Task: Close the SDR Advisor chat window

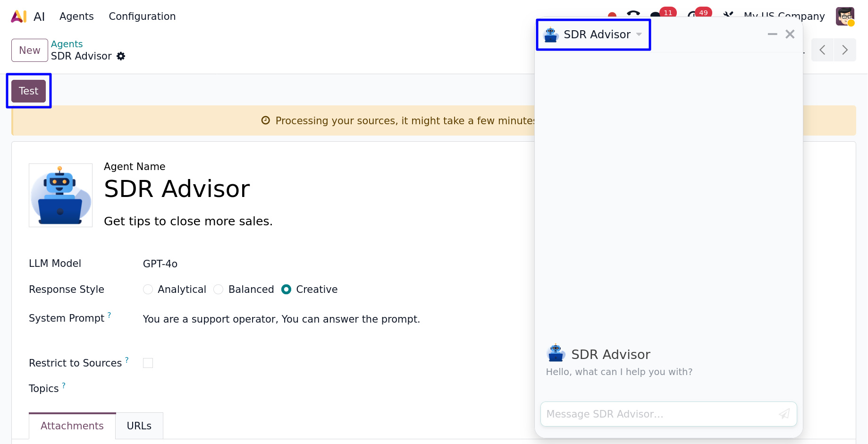Action: click(790, 34)
